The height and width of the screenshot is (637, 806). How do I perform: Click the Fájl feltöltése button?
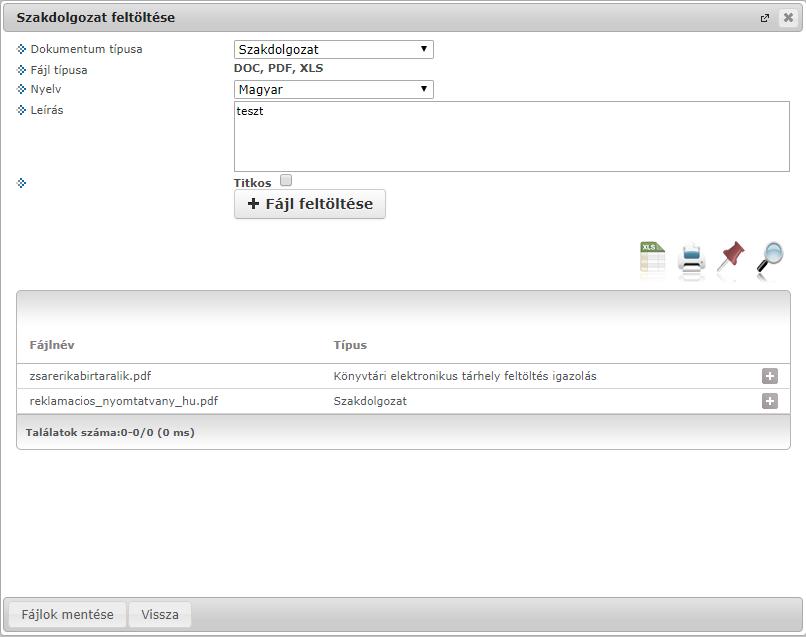tap(309, 204)
